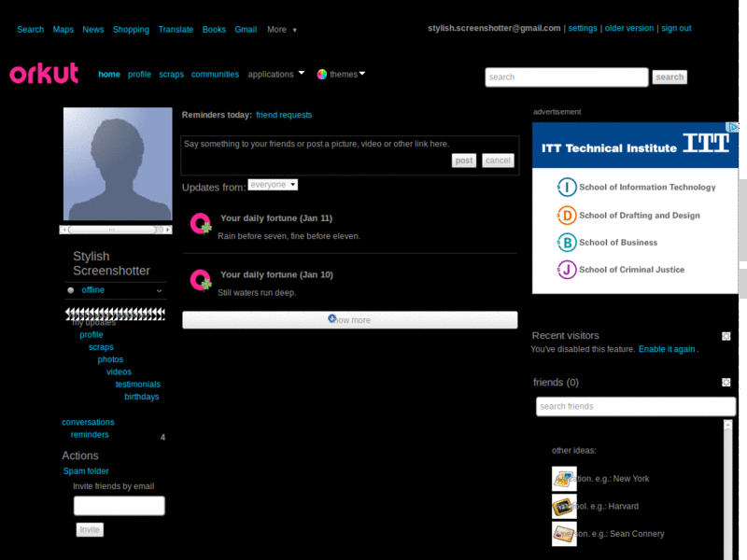
Task: Open Maps in the top bar
Action: tap(63, 30)
